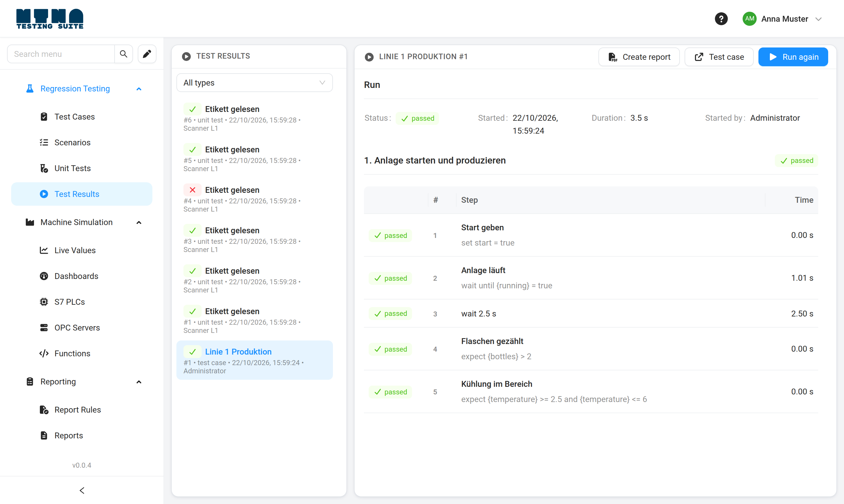
Task: Click the help question mark icon
Action: click(x=721, y=19)
